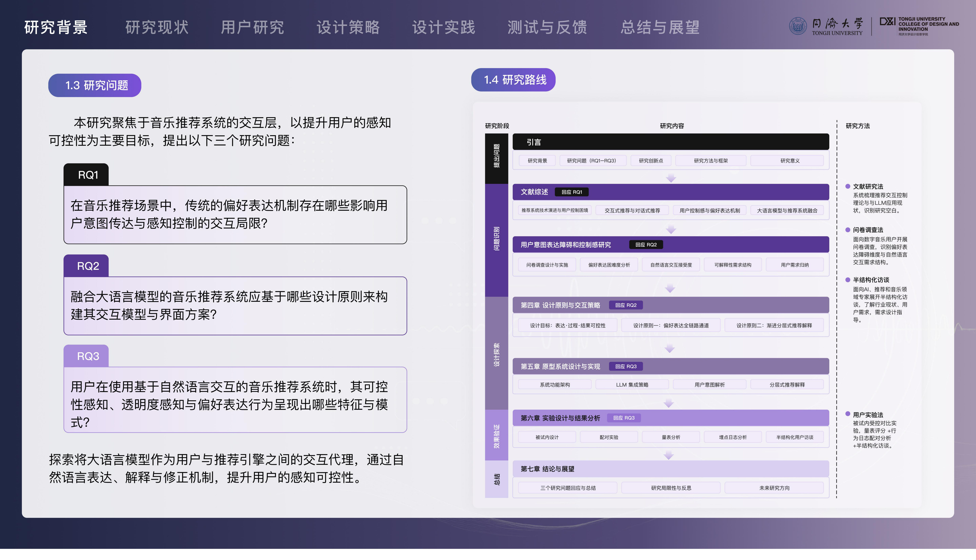Screen dimensions: 976x560
Task: Click the RQ3 question text box
Action: 235,400
